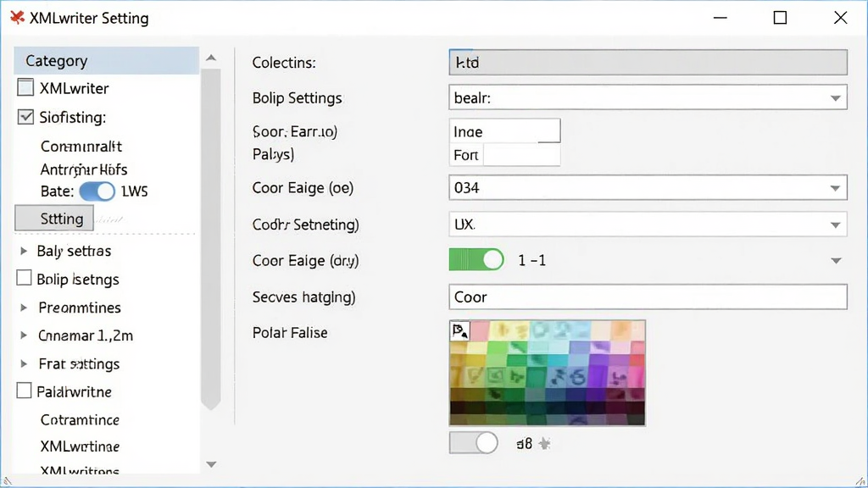
Task: Click the XMLwriter app icon in title bar
Action: (x=17, y=18)
